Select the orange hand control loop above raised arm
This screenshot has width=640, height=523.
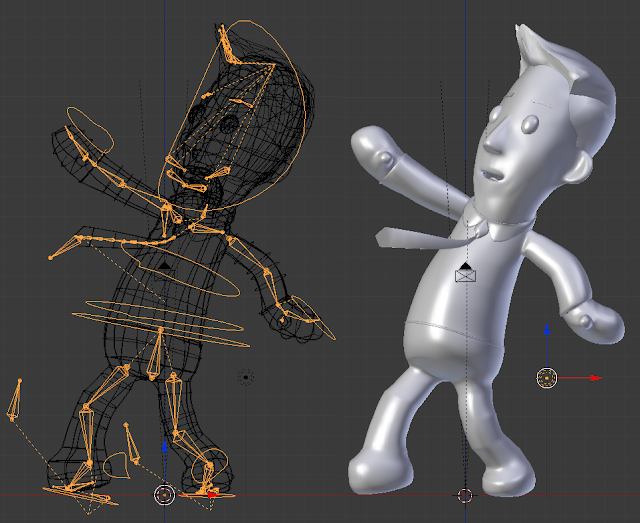[x=90, y=128]
